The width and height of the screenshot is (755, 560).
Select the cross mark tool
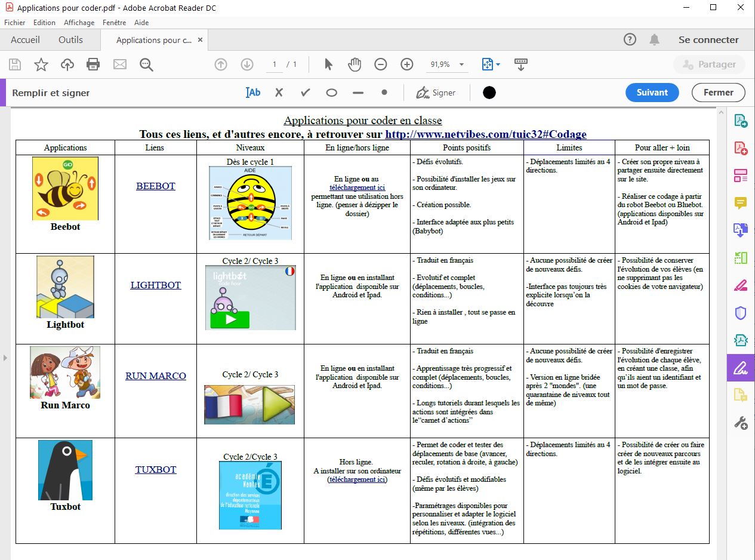tap(279, 93)
